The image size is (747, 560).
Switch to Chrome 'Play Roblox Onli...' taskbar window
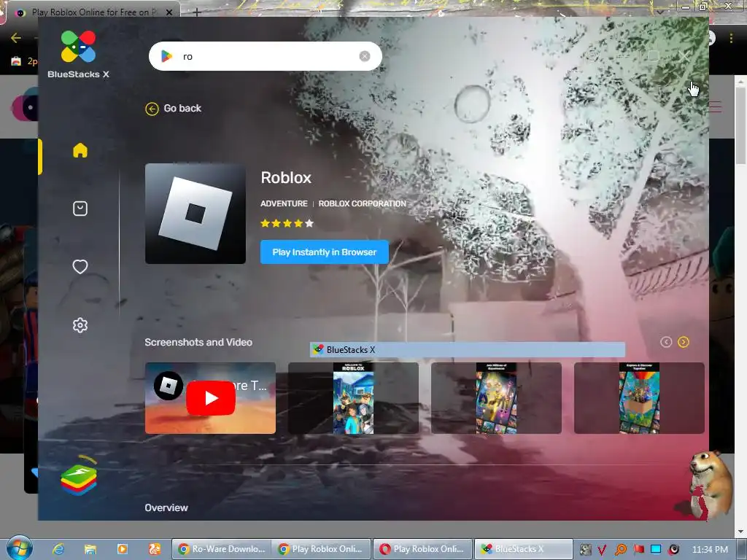pos(322,549)
